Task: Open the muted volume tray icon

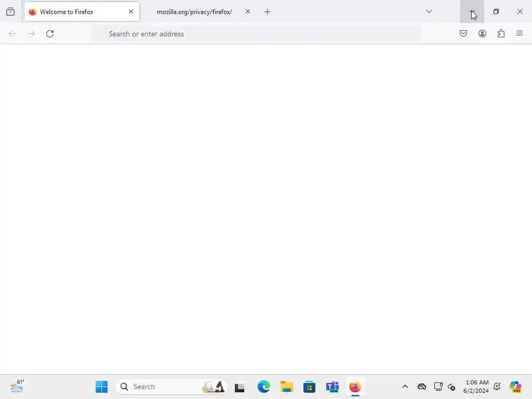Action: click(x=451, y=387)
